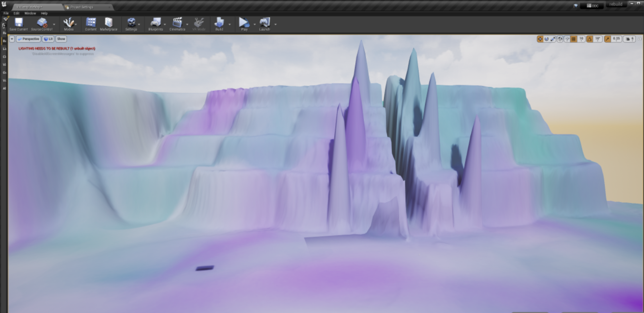This screenshot has width=644, height=313.
Task: Select the rotate transform gizmo
Action: (547, 39)
